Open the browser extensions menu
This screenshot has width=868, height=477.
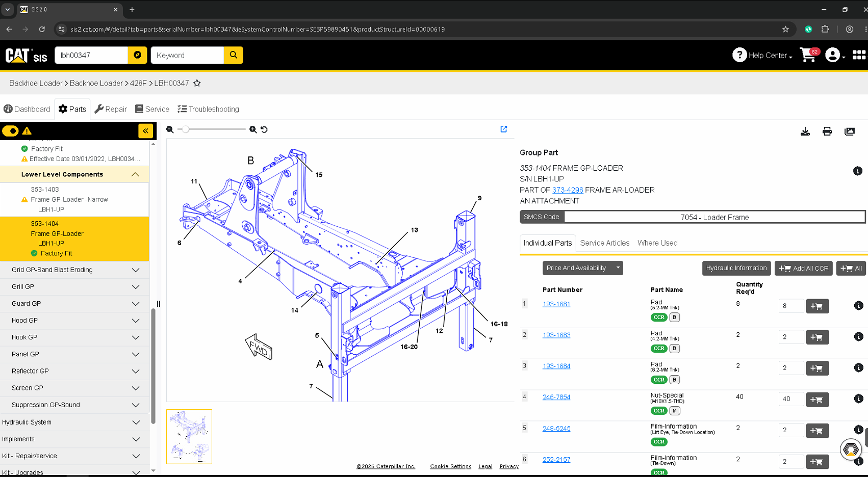click(x=825, y=29)
